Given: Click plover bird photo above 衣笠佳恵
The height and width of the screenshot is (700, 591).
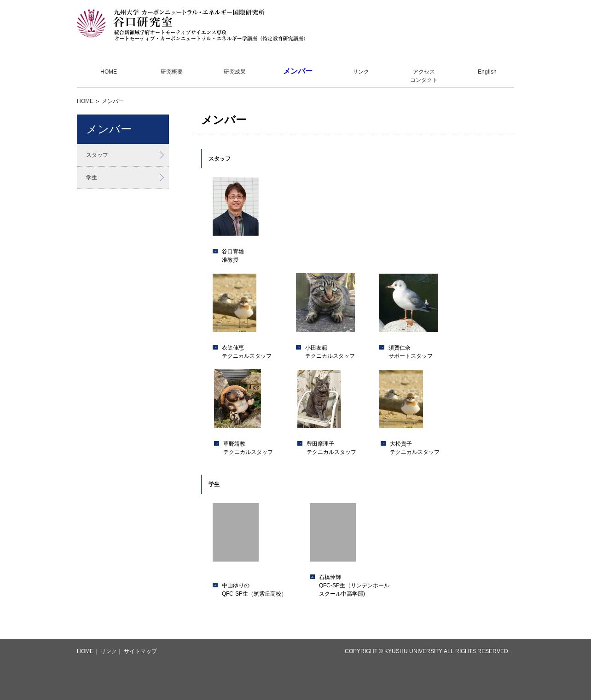Looking at the screenshot, I should (234, 303).
